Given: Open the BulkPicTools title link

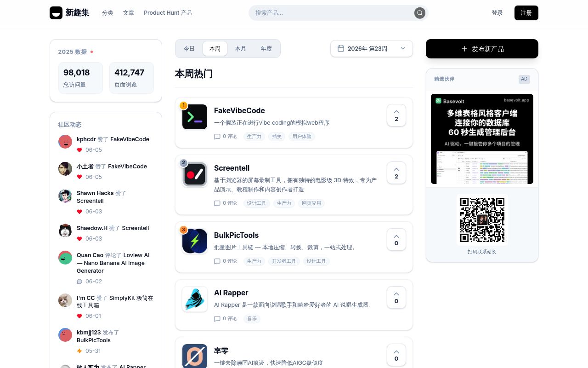Looking at the screenshot, I should [x=236, y=235].
